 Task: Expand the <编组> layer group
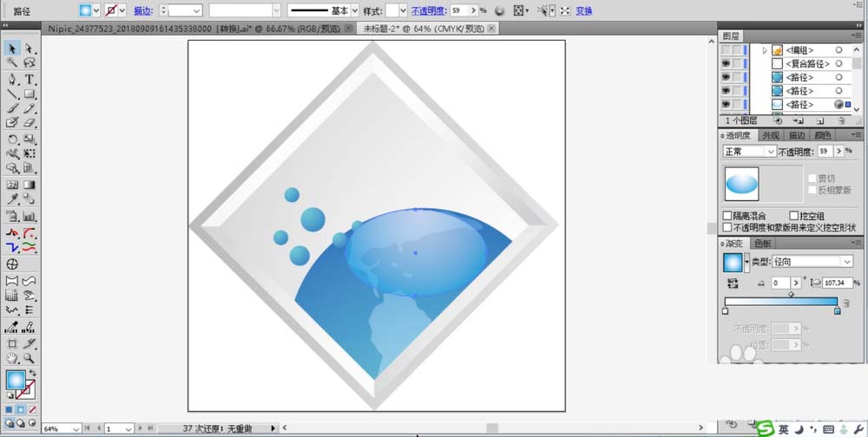click(x=765, y=49)
